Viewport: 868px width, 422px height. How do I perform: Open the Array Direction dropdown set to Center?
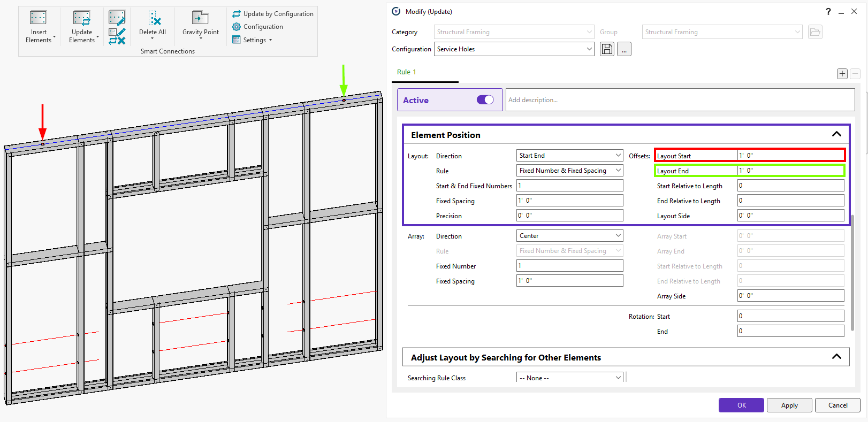[569, 236]
